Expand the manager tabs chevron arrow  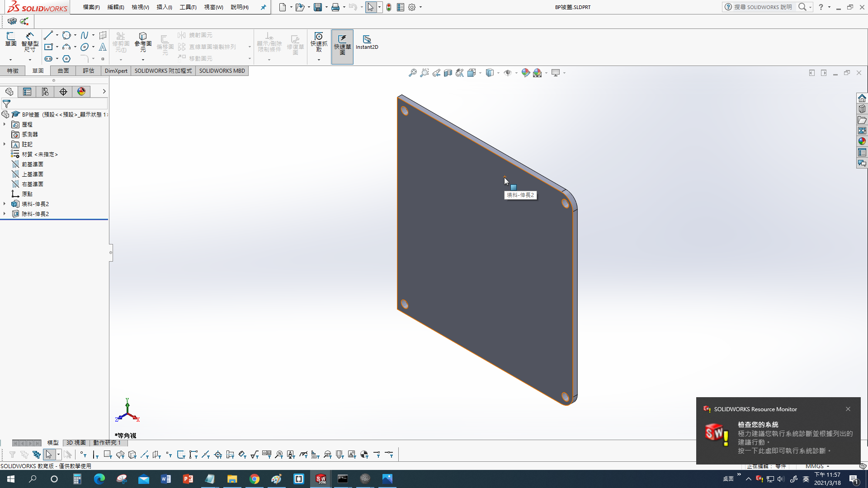click(x=104, y=91)
